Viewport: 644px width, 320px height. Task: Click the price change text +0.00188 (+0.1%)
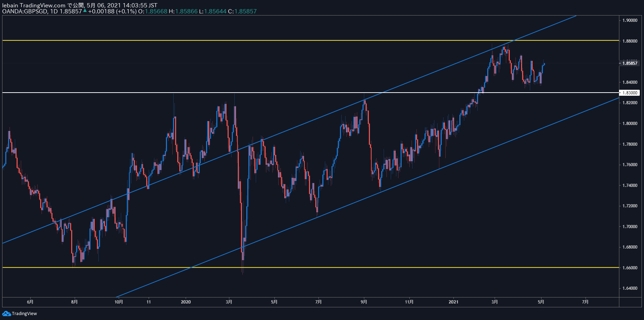pyautogui.click(x=112, y=11)
